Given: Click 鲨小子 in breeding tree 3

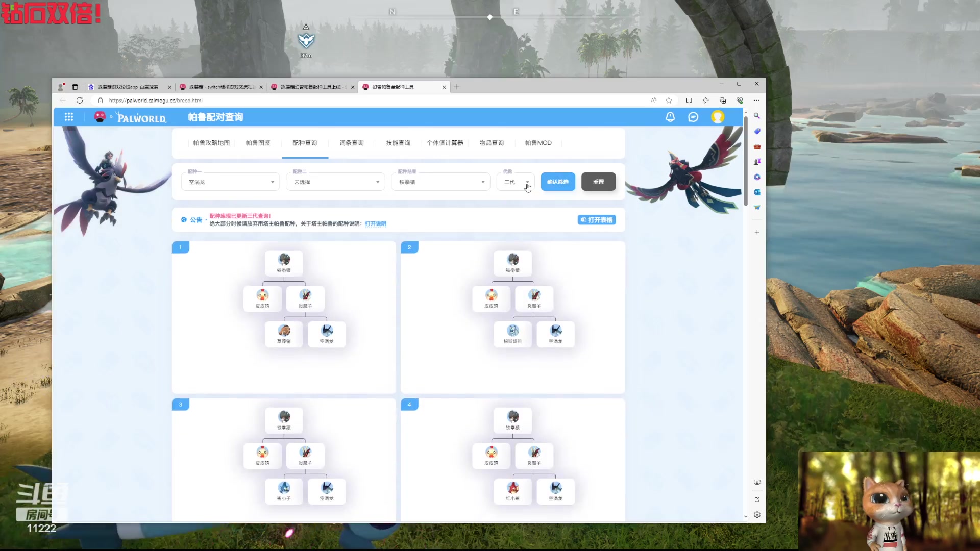Looking at the screenshot, I should point(284,491).
